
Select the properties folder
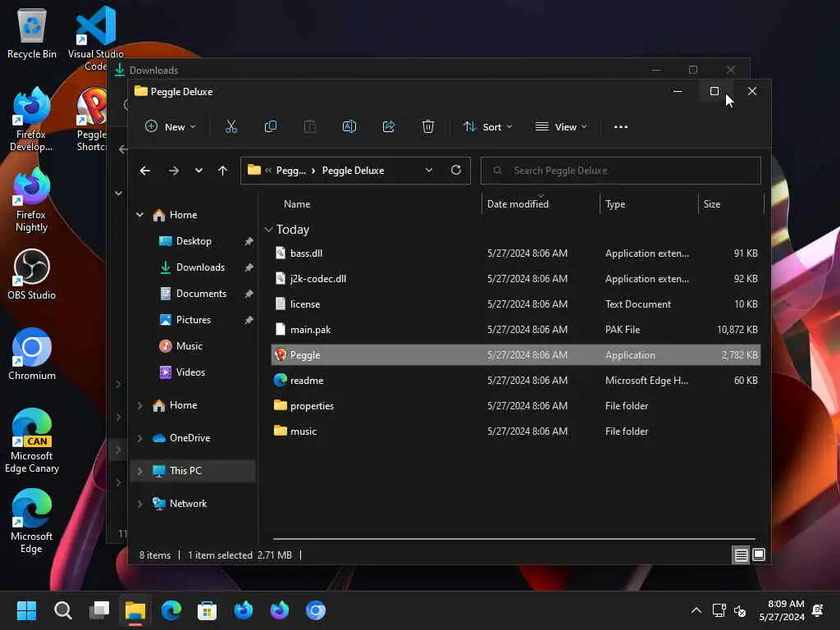point(516,406)
